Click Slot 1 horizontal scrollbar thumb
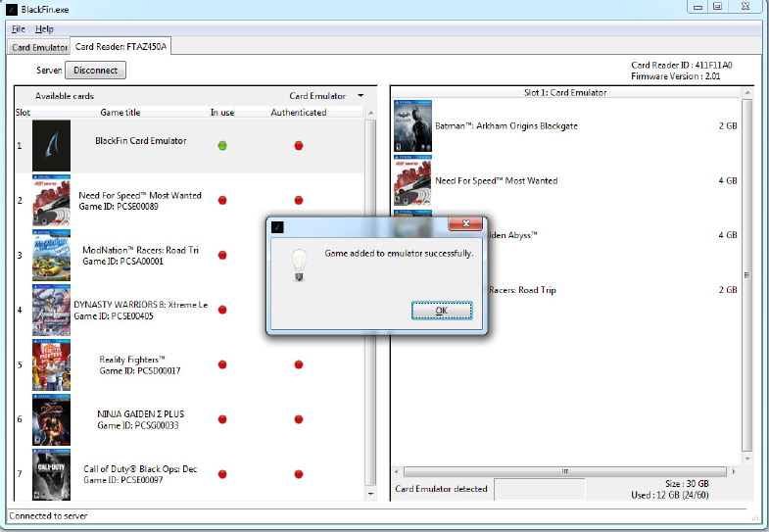 pyautogui.click(x=565, y=471)
